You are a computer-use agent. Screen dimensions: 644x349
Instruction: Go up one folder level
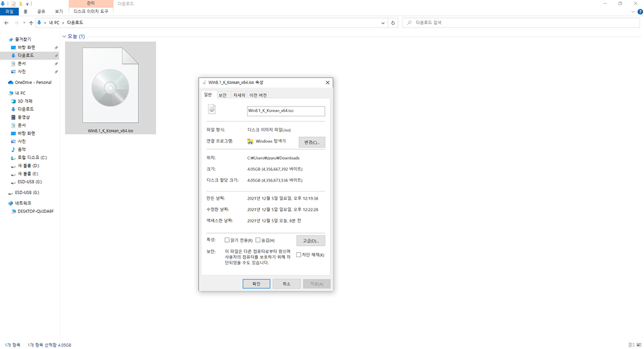pyautogui.click(x=31, y=22)
